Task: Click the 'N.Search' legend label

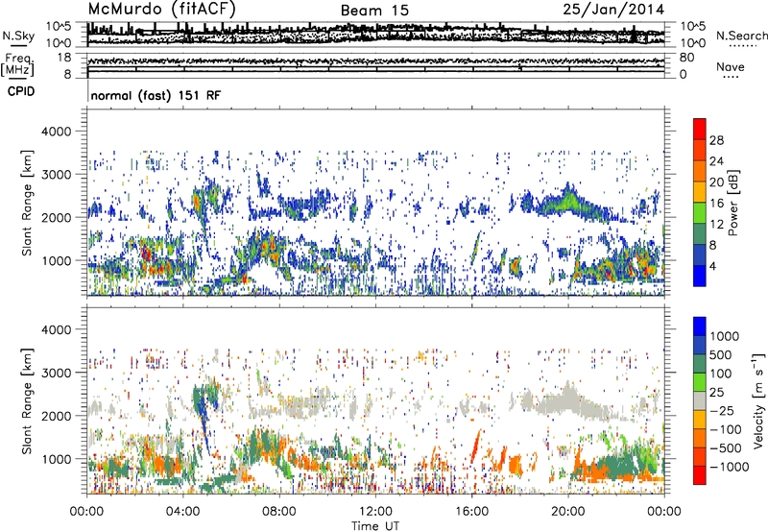Action: click(x=741, y=36)
